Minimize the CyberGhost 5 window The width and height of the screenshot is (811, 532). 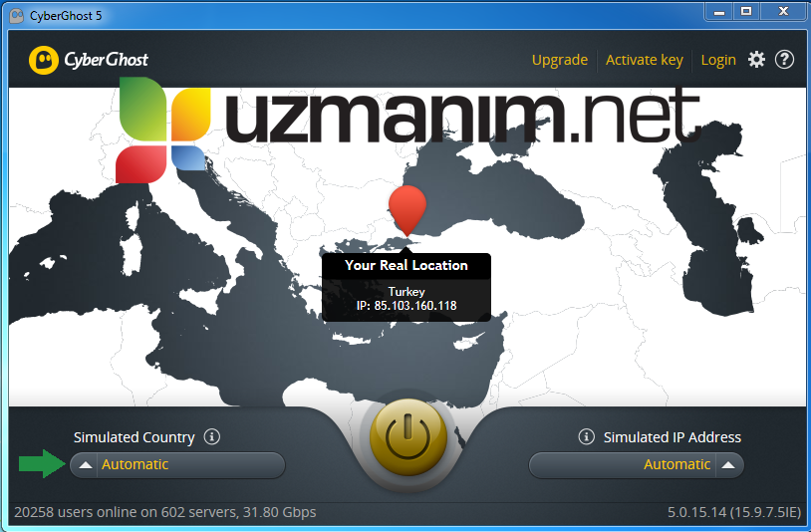pyautogui.click(x=719, y=11)
